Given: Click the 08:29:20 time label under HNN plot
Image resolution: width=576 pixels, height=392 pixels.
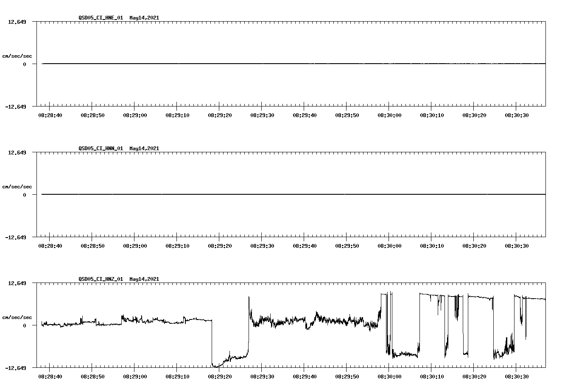Looking at the screenshot, I should pos(221,245).
